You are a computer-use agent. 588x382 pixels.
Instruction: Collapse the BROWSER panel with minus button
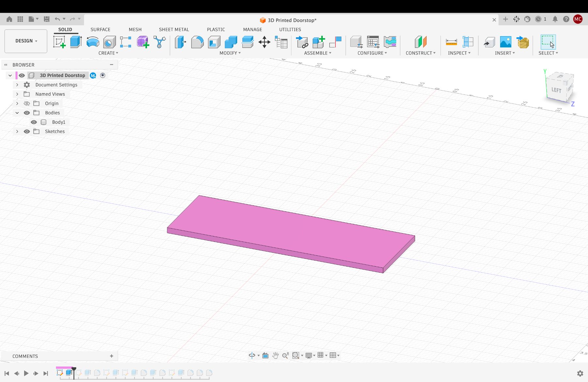point(111,65)
